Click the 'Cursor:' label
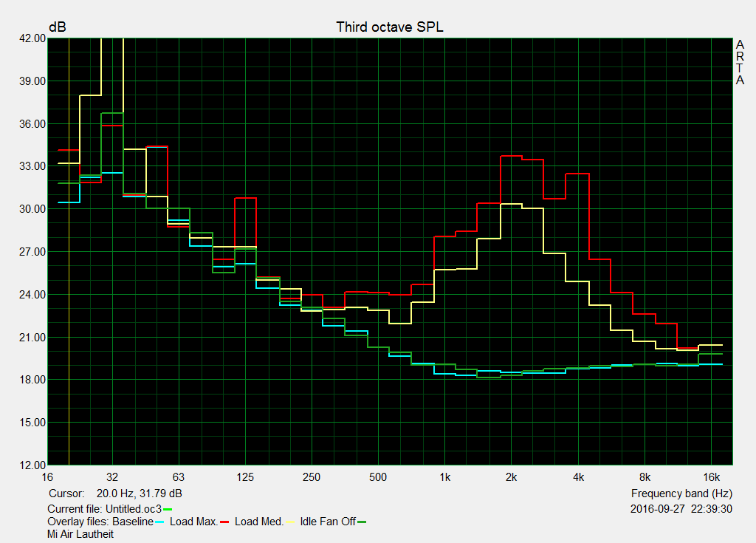The image size is (756, 543). tap(66, 494)
